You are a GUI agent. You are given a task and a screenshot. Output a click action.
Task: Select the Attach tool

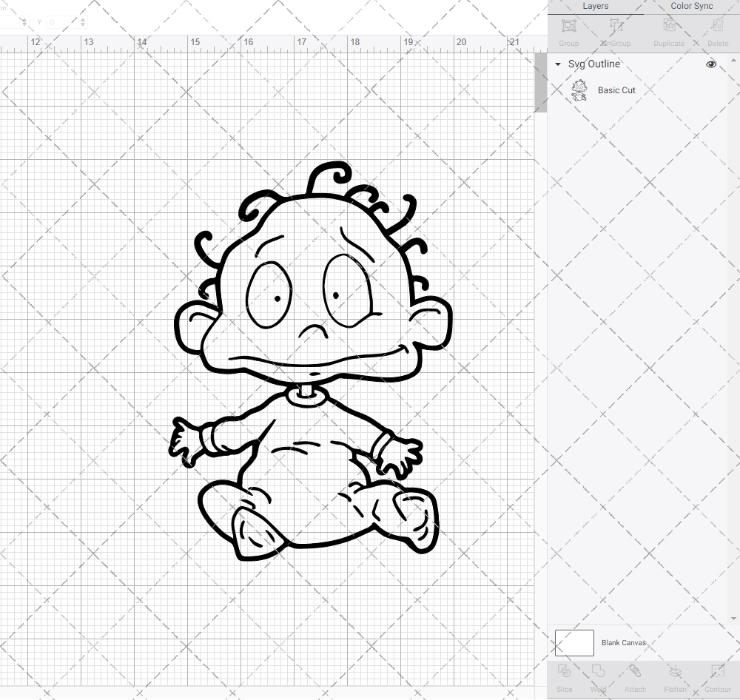coord(635,679)
